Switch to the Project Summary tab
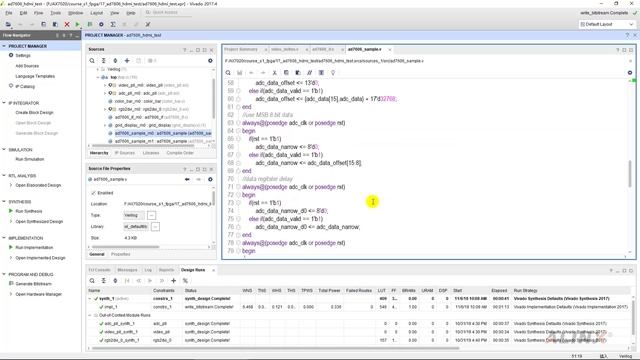Image resolution: width=640 pixels, height=360 pixels. tap(241, 49)
